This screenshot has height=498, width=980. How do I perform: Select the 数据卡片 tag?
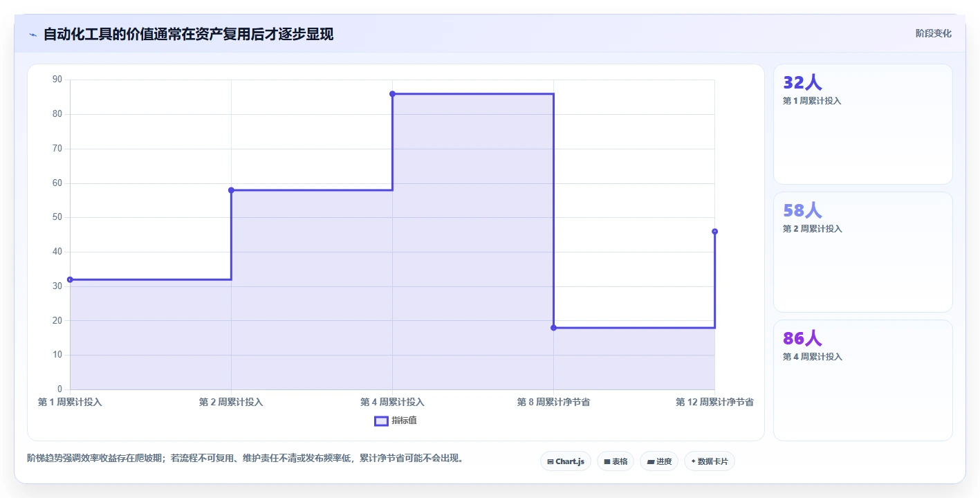click(x=710, y=461)
